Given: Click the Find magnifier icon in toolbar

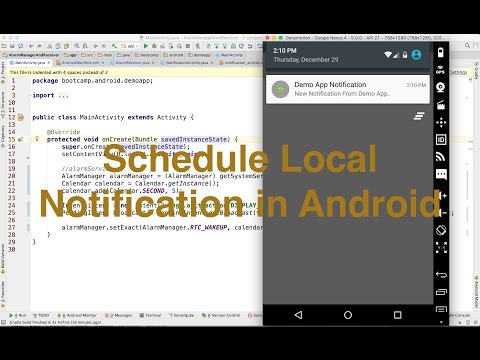Looking at the screenshot, I should 77,46.
